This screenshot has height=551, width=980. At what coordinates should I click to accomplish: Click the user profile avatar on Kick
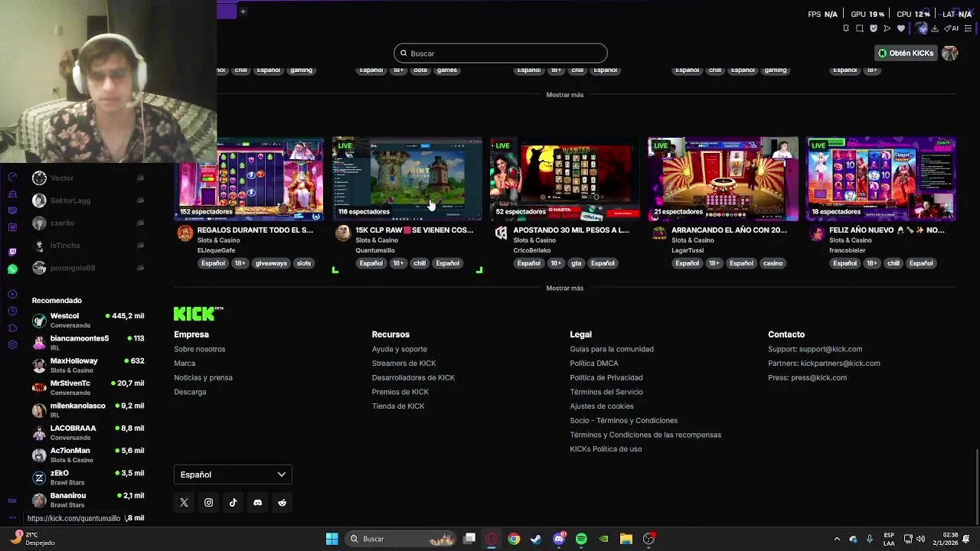click(x=950, y=53)
